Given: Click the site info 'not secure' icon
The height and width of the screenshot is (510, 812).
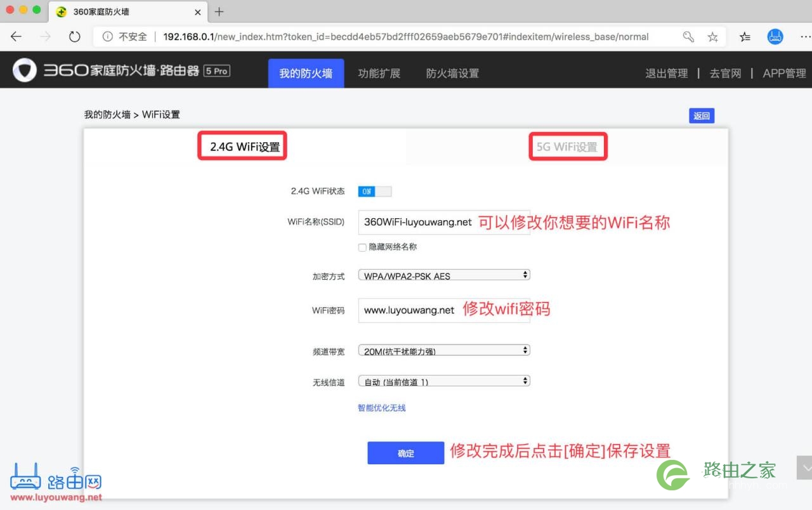Looking at the screenshot, I should coord(108,37).
